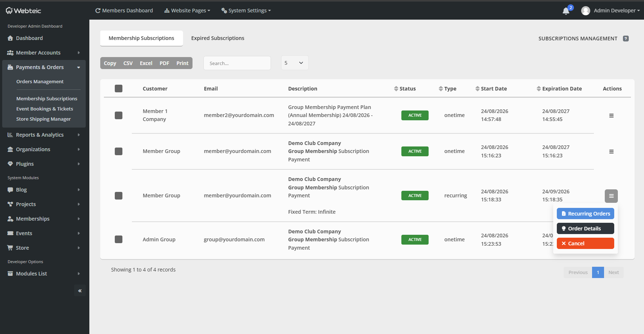Viewport: 644px width, 334px height.
Task: Sort table by Status column
Action: (405, 89)
